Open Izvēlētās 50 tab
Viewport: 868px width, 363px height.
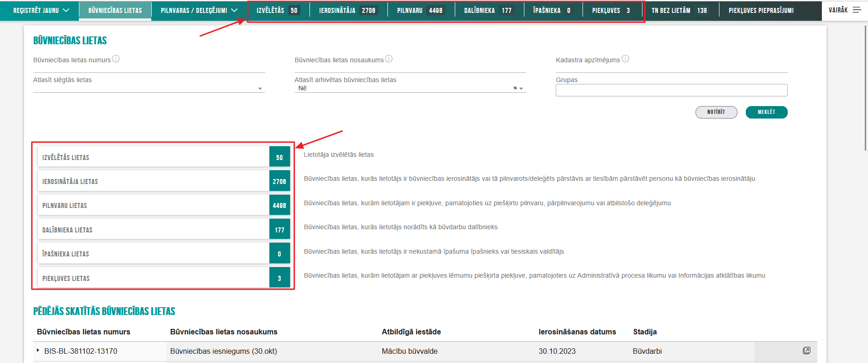point(278,10)
